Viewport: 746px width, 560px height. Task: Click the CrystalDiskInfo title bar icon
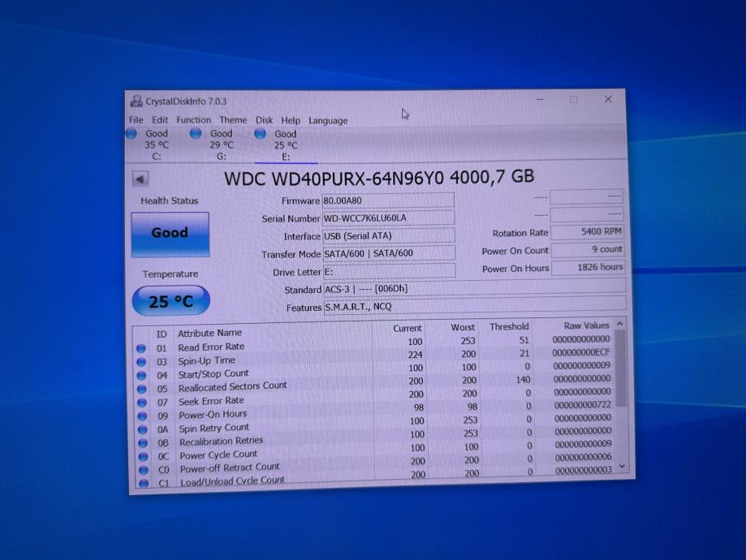(x=136, y=101)
